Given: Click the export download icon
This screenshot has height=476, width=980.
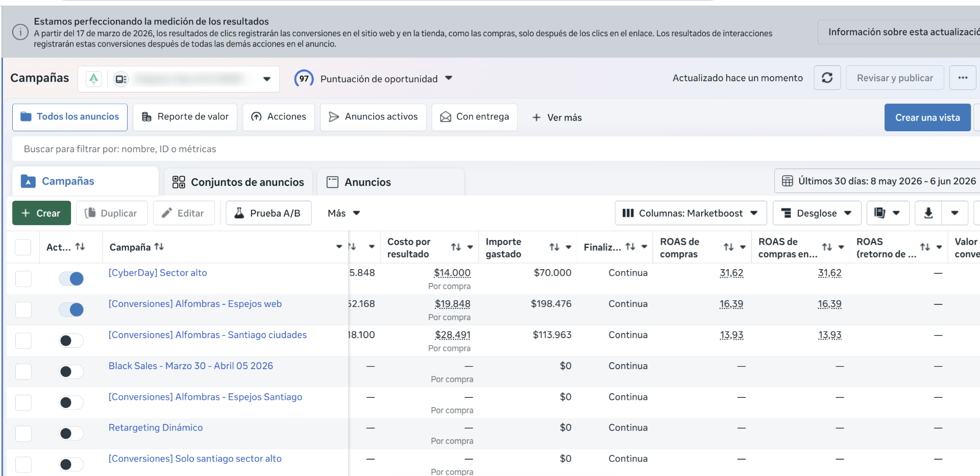Looking at the screenshot, I should click(x=928, y=213).
